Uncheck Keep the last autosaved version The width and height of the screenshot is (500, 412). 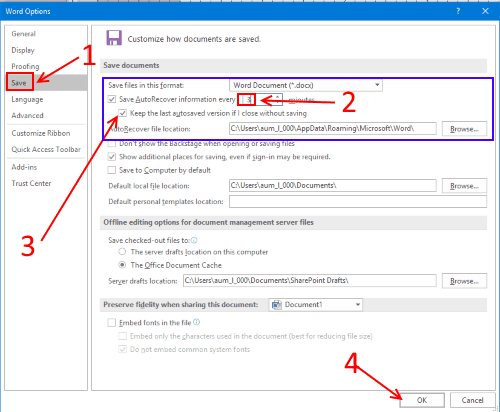pyautogui.click(x=123, y=113)
